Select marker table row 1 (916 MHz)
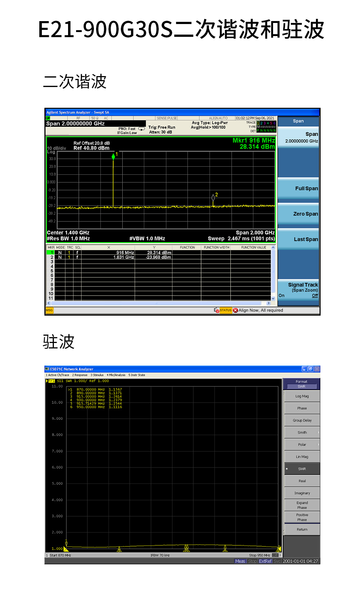Screen dimensions: 364x592 [159, 252]
